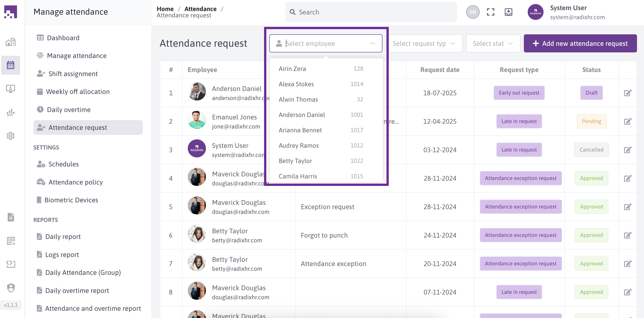Go to Home breadcrumb link
The image size is (644, 318).
point(165,9)
